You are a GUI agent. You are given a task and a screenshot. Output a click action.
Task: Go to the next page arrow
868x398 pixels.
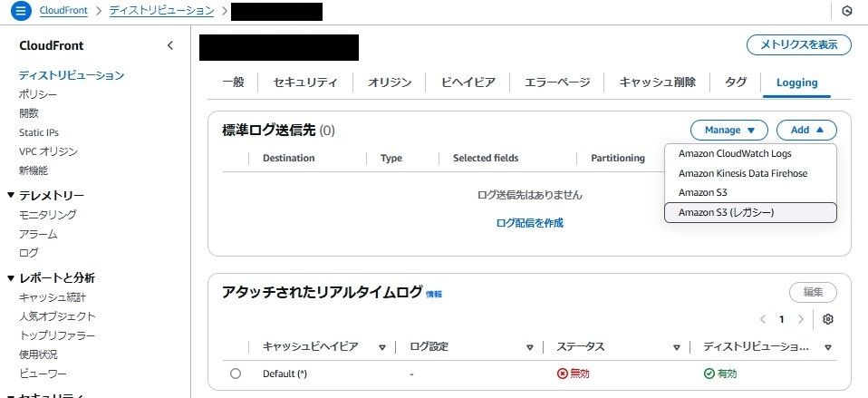800,319
